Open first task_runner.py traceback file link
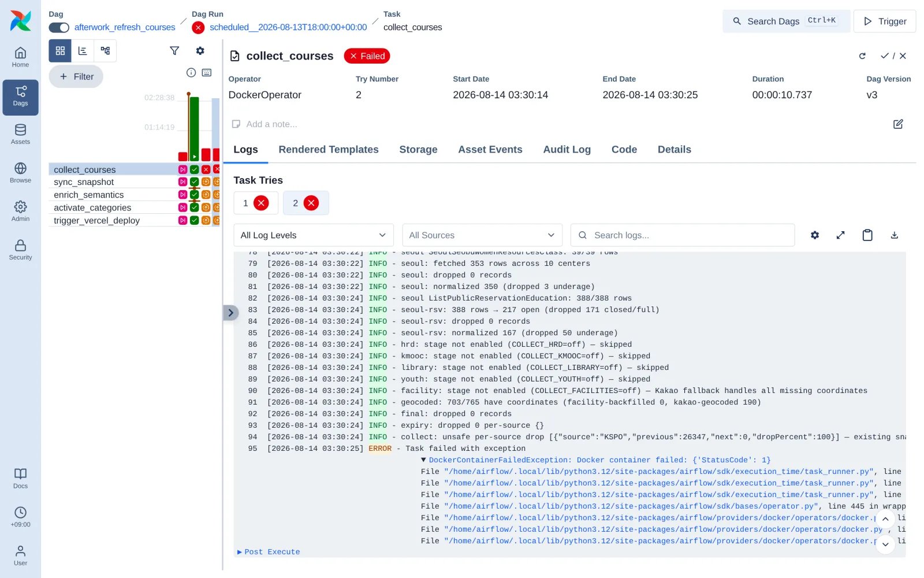Screen dimensions: 924x578 [x=658, y=472]
